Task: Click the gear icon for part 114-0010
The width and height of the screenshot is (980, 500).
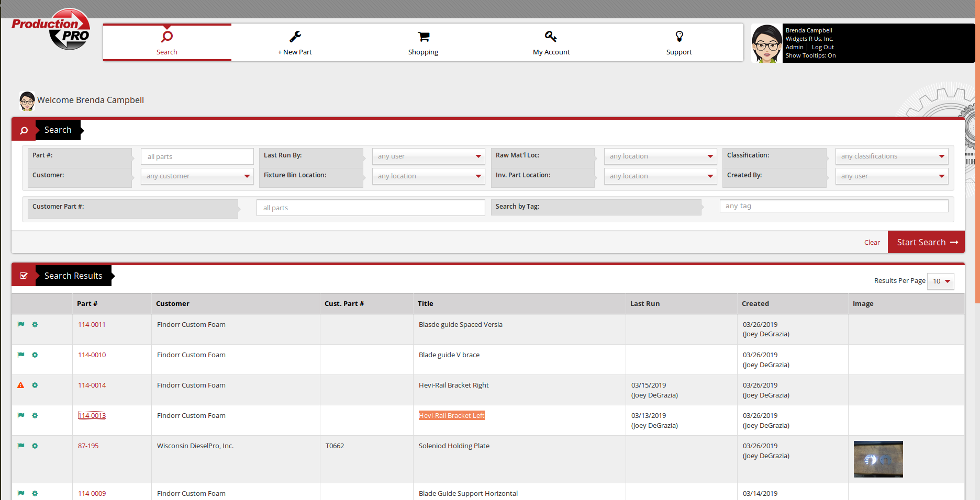Action: (35, 355)
